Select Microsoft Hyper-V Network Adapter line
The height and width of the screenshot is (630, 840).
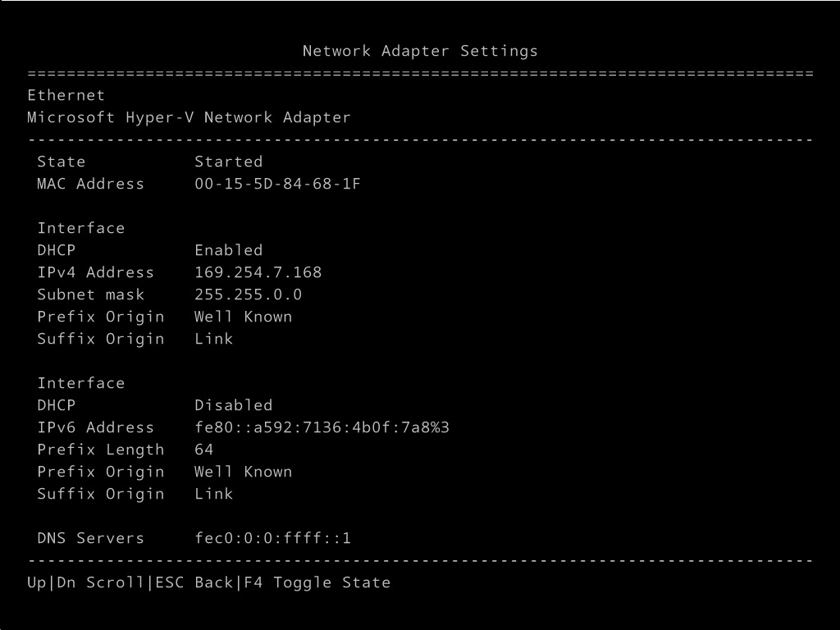click(x=189, y=118)
